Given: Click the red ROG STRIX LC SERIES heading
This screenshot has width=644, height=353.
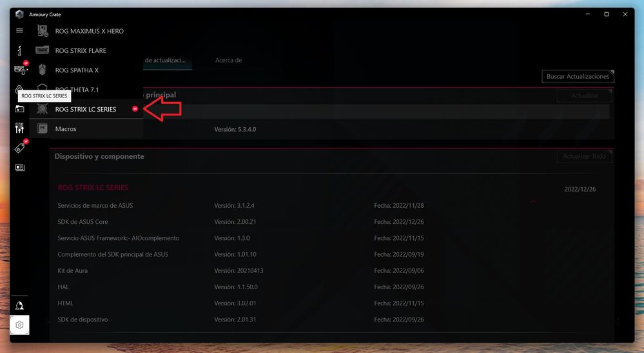Looking at the screenshot, I should tap(93, 187).
